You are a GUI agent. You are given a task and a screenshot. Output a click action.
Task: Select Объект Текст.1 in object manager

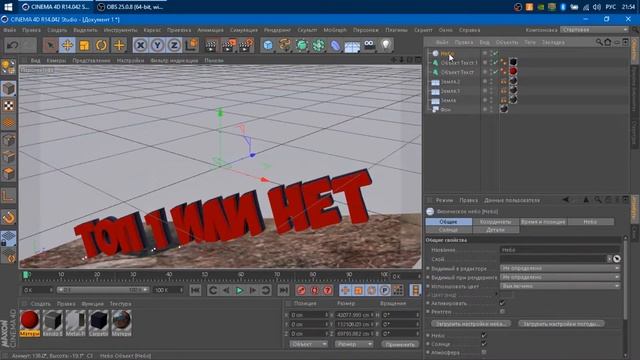(459, 62)
